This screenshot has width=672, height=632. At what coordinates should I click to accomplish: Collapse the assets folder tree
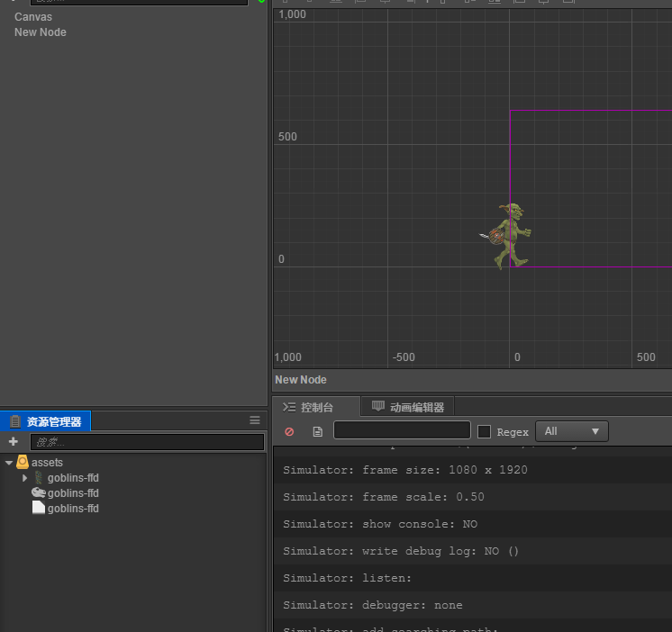click(x=9, y=463)
